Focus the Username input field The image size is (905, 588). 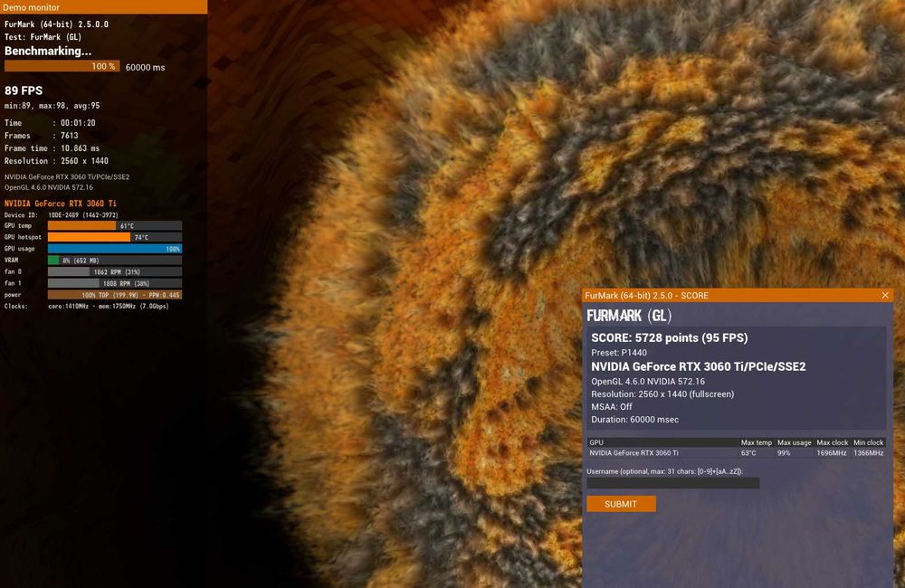[673, 483]
